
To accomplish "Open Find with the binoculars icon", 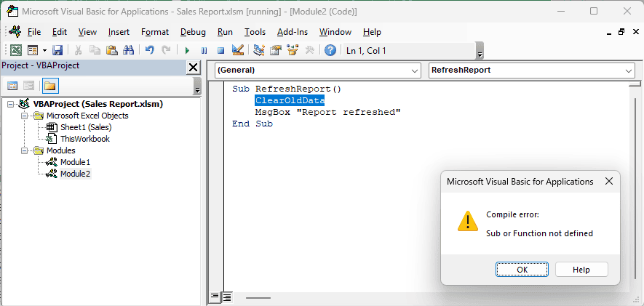I will coord(129,50).
